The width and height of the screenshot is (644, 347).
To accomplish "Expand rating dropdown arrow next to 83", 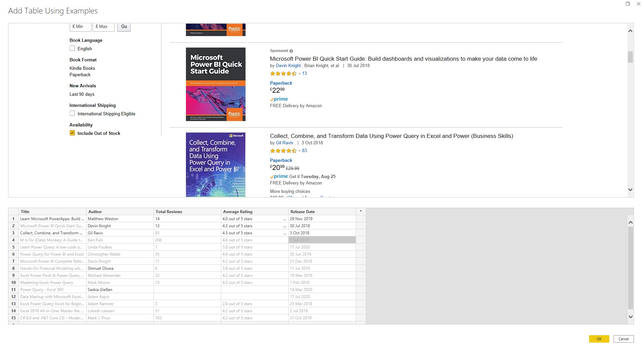I will 299,151.
